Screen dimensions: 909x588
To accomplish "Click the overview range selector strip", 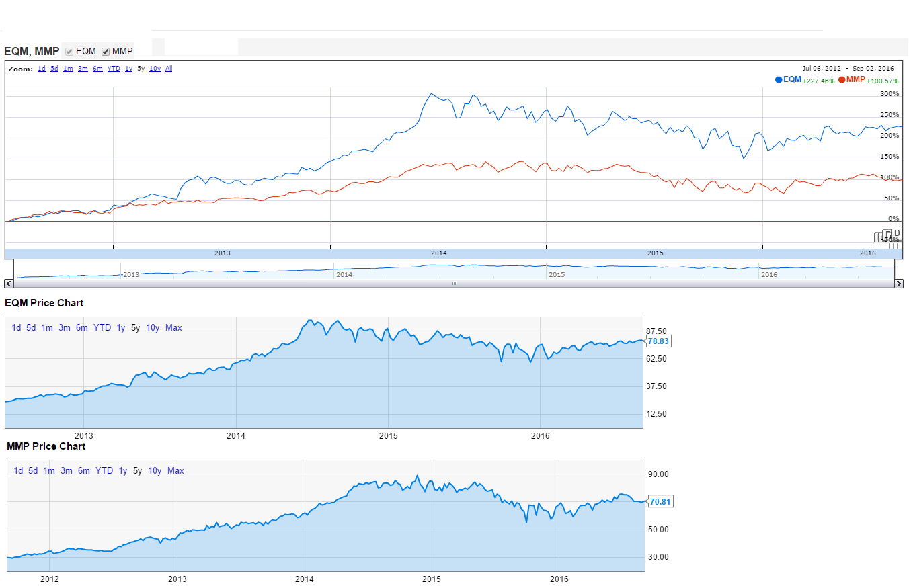I will pos(454,269).
